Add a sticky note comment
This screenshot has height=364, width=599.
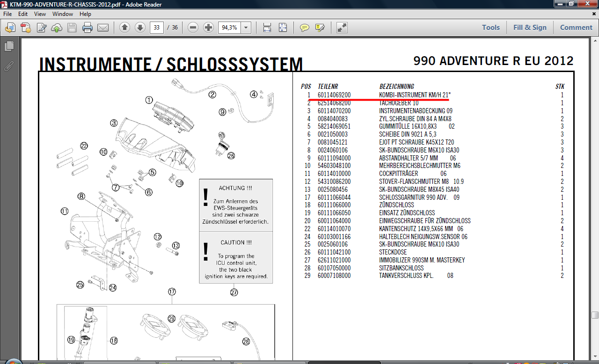pos(305,28)
